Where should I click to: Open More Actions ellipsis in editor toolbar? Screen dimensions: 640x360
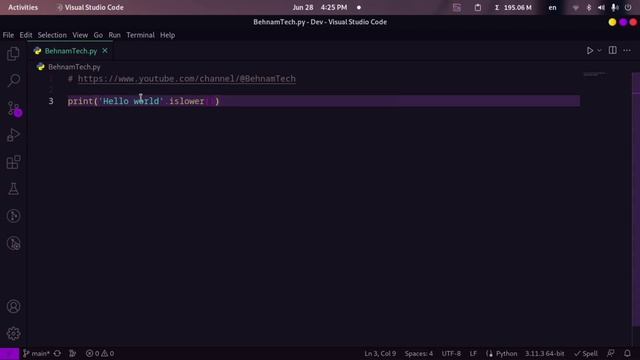tap(627, 51)
